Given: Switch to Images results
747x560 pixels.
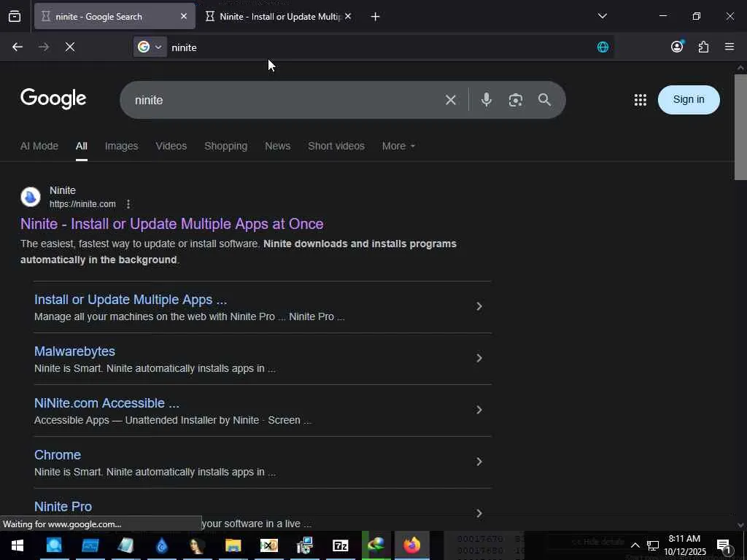Looking at the screenshot, I should (x=122, y=146).
